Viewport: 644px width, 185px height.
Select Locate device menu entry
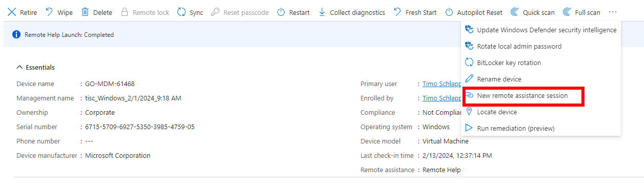[x=540, y=112]
